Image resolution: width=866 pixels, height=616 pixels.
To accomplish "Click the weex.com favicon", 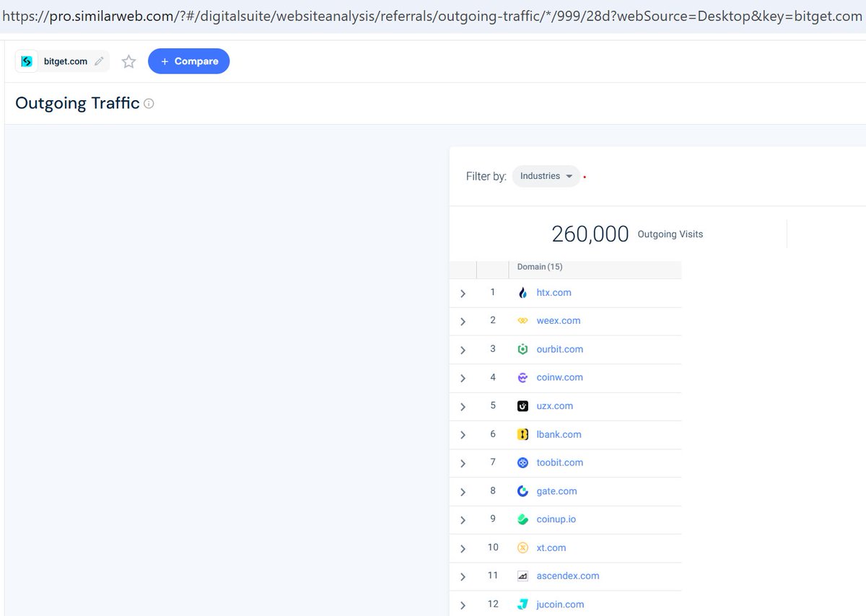I will (523, 321).
